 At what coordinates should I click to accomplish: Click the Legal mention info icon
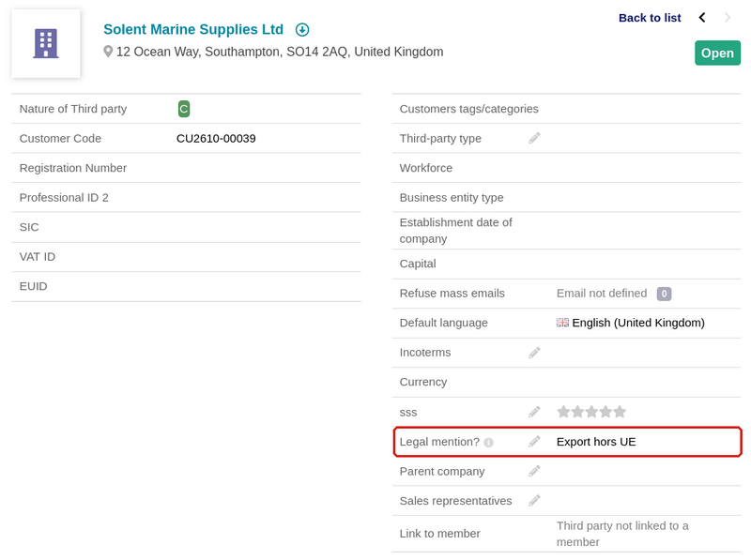pyautogui.click(x=488, y=443)
